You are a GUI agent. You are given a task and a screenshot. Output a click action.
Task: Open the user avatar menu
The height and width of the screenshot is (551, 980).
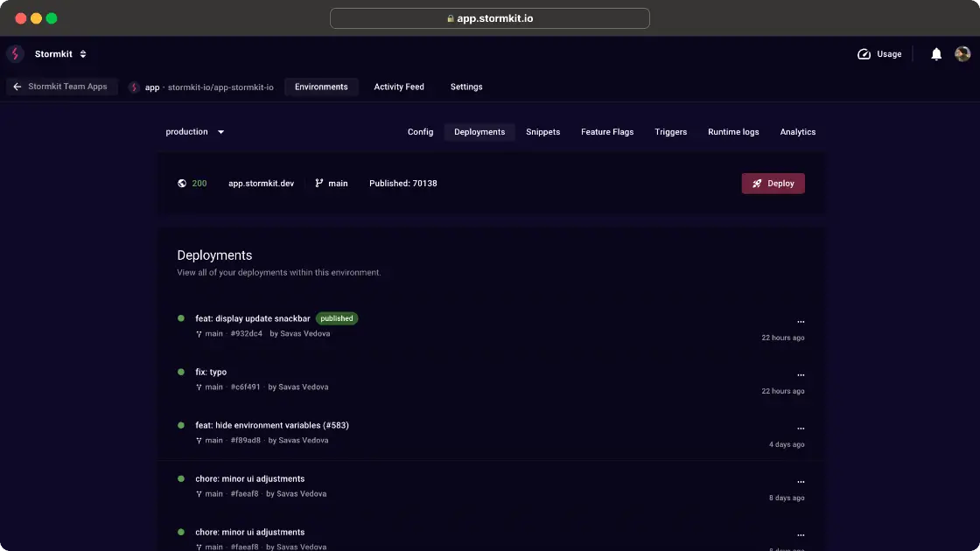point(962,54)
